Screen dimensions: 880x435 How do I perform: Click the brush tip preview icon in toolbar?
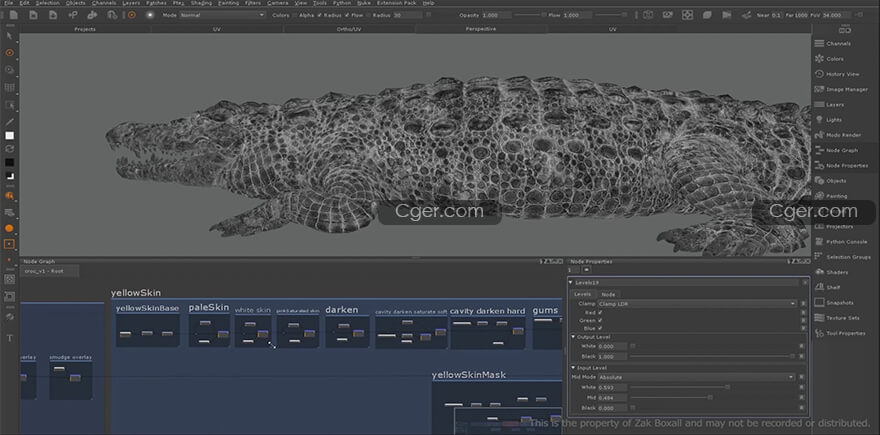150,15
